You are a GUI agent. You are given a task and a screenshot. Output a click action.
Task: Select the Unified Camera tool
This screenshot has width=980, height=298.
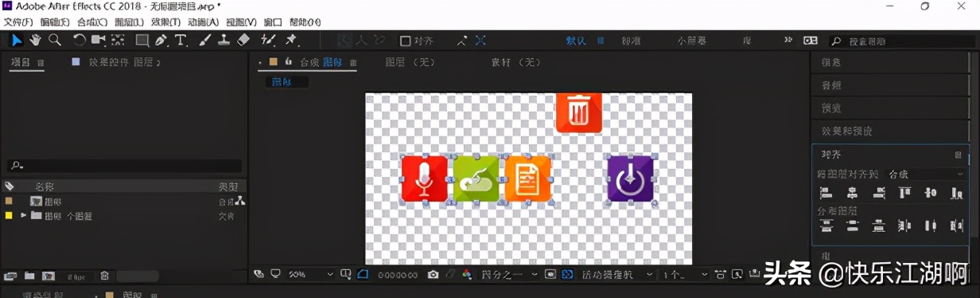point(99,40)
